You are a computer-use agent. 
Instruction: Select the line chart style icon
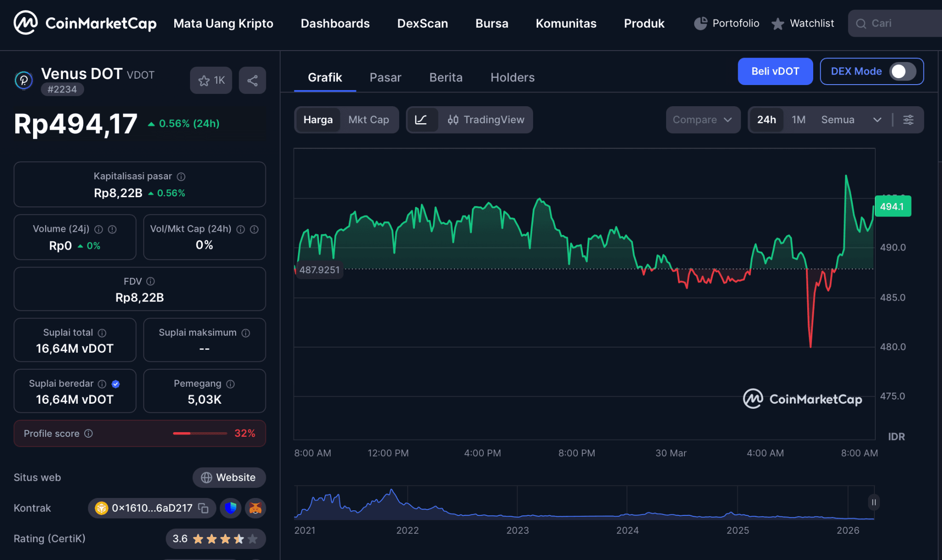click(x=423, y=120)
